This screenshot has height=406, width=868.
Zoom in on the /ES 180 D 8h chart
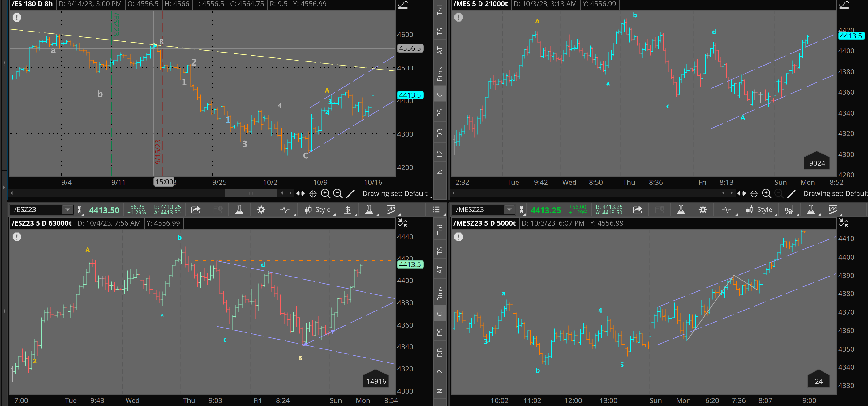pos(325,193)
